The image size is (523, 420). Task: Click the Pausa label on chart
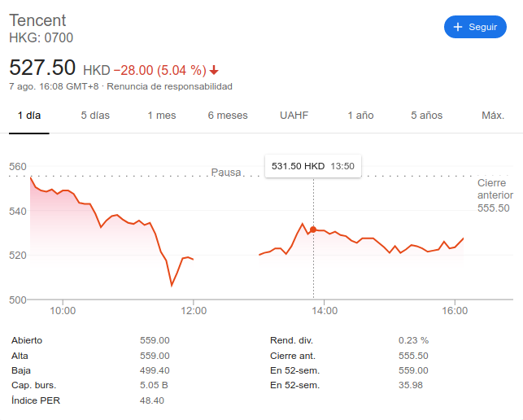coord(226,173)
